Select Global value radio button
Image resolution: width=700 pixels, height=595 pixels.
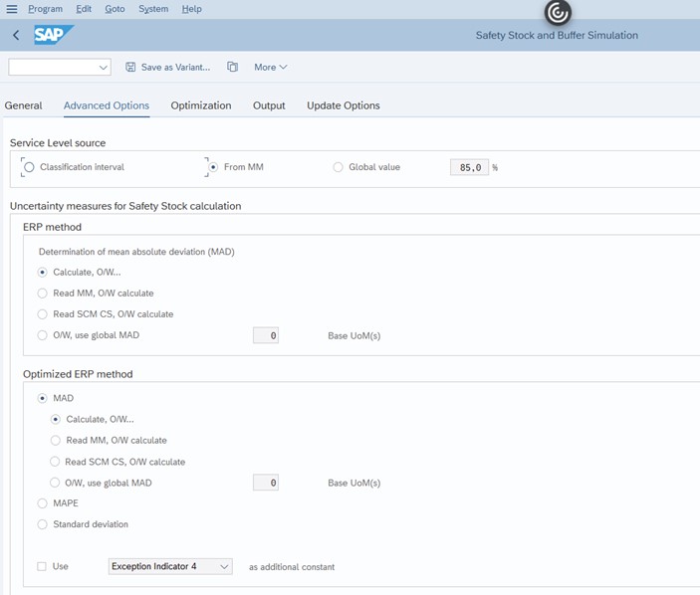coord(338,167)
